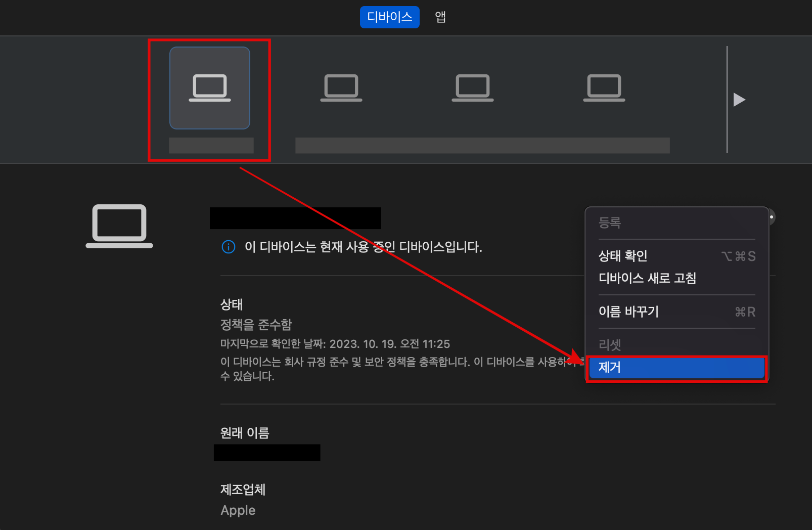The width and height of the screenshot is (812, 530).
Task: Select the second laptop device in carousel
Action: point(341,87)
